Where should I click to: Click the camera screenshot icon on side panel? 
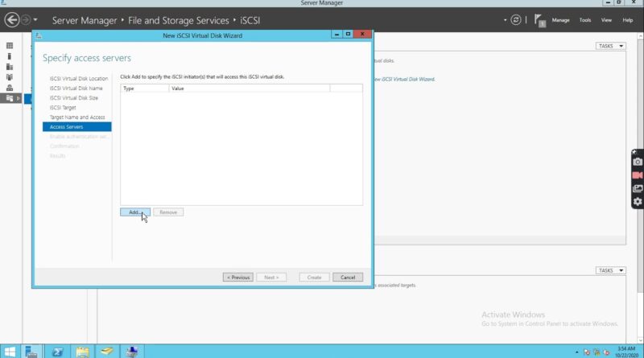637,162
